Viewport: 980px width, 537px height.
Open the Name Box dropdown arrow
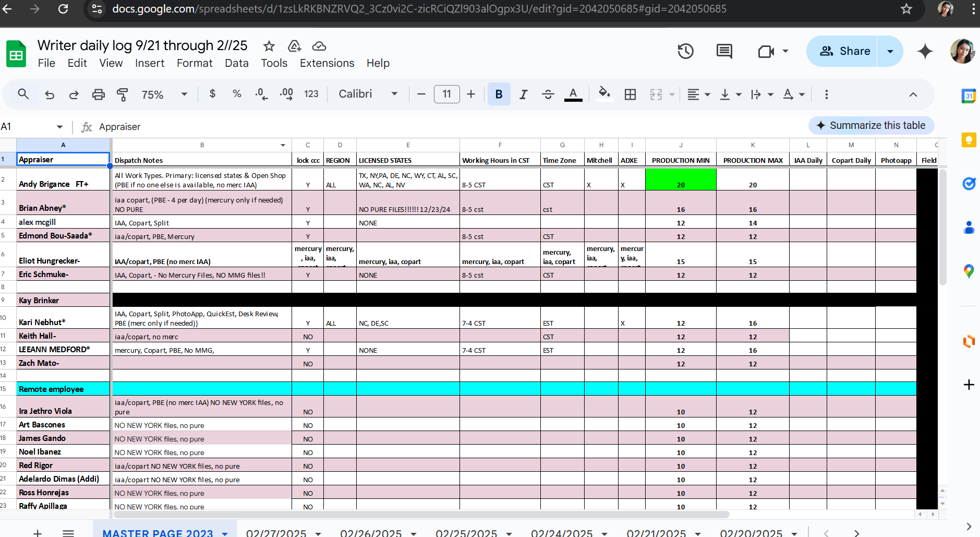[59, 127]
